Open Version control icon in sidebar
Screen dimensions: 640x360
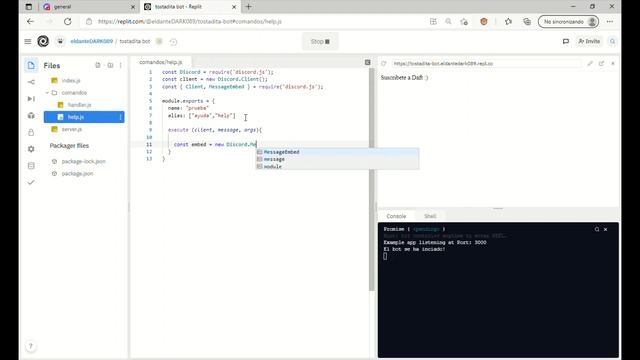31,82
